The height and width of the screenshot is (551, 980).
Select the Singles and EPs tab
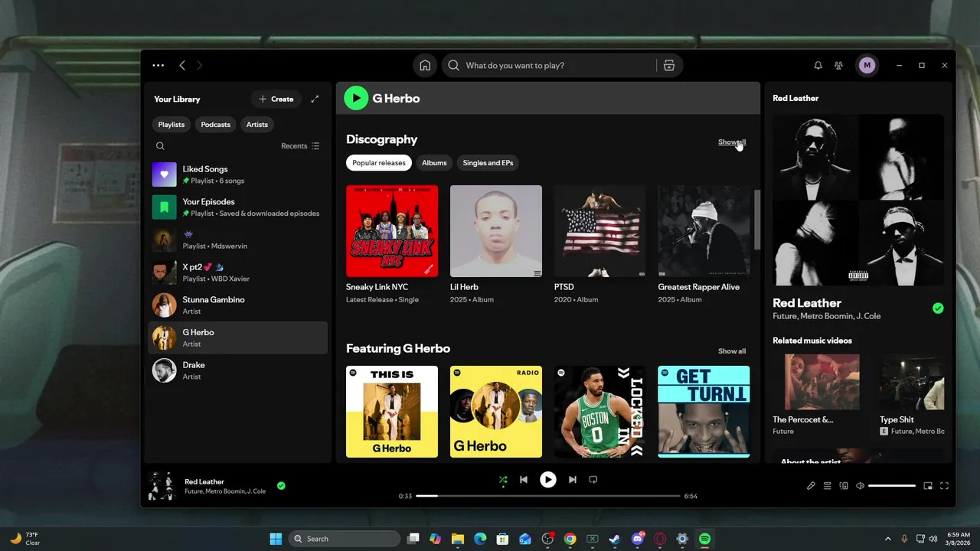coord(488,163)
